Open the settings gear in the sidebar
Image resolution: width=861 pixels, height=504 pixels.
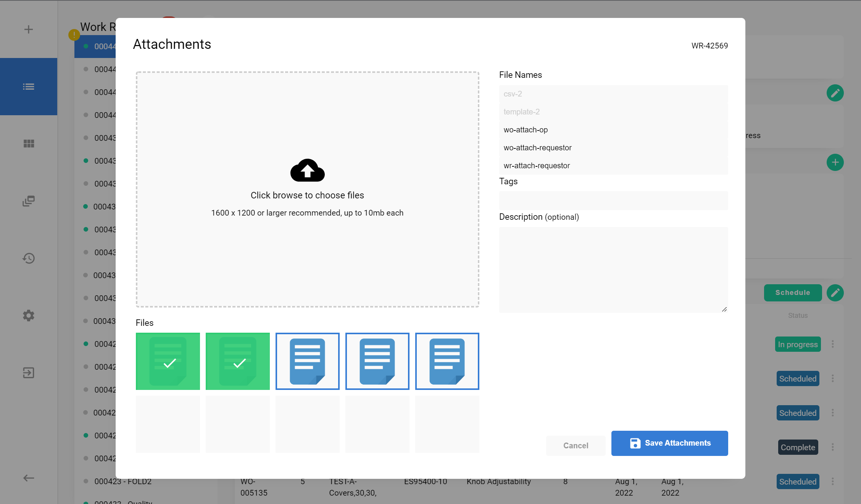point(29,316)
